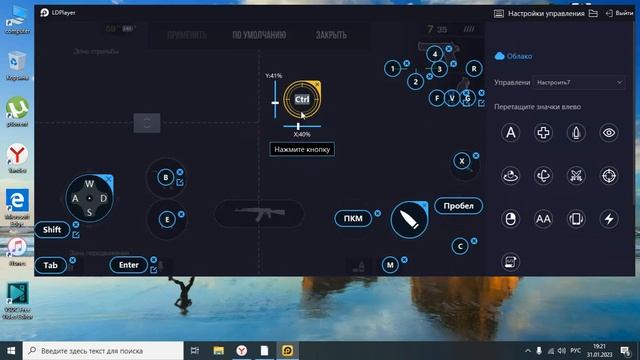Screen dimensions: 640x360
Task: Remove the key 4 mapping
Action: pyautogui.click(x=449, y=49)
